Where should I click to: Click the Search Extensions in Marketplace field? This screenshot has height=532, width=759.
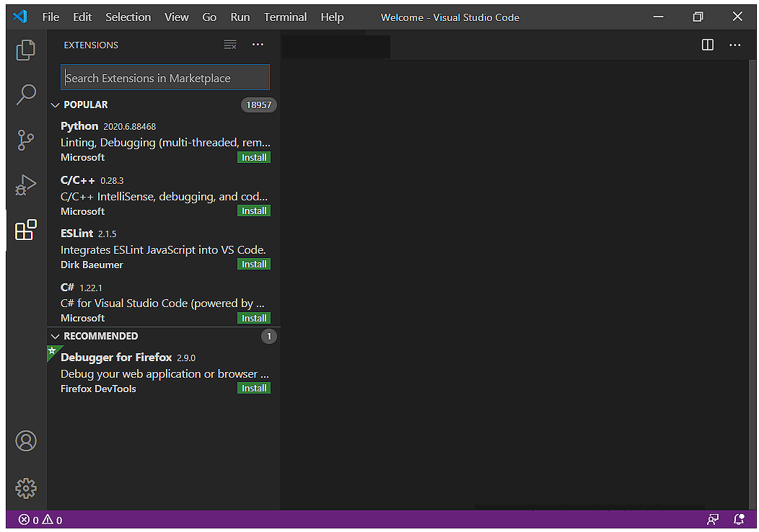pyautogui.click(x=165, y=78)
